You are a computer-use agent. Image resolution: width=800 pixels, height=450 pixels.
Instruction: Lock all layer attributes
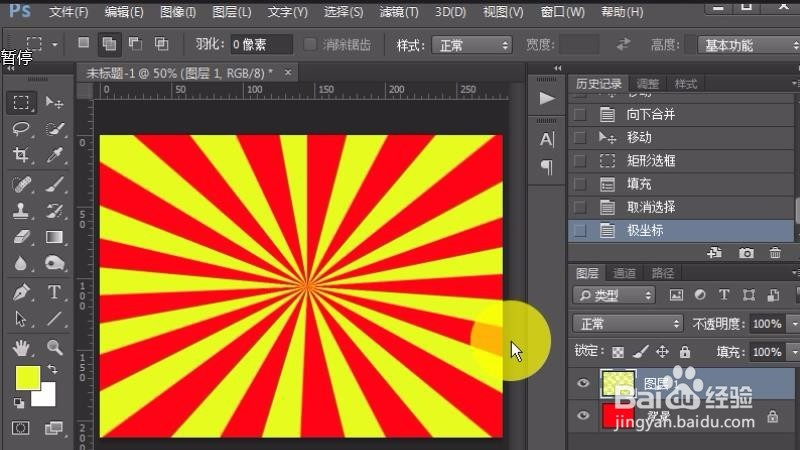click(685, 352)
